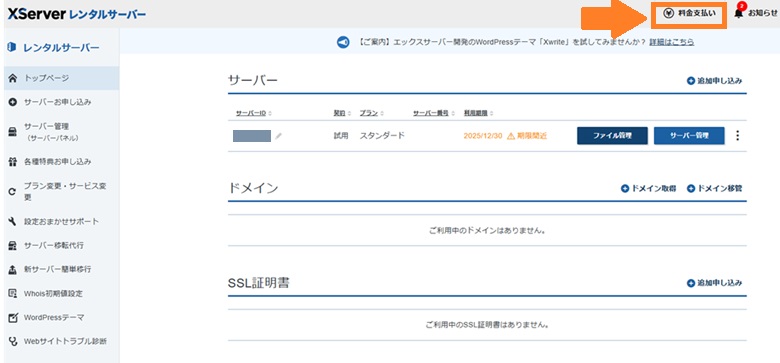
Task: Open 設定おまかせサポート sidebar item
Action: [61, 221]
